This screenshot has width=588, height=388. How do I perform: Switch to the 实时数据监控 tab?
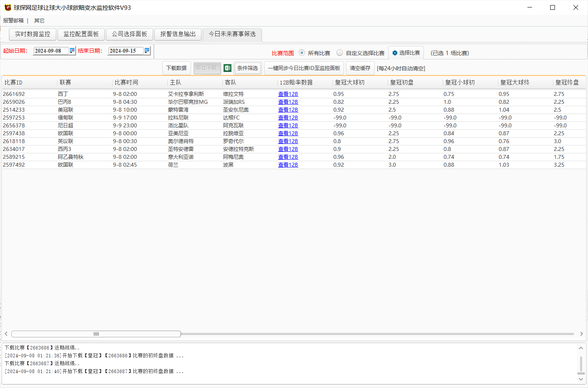[33, 34]
